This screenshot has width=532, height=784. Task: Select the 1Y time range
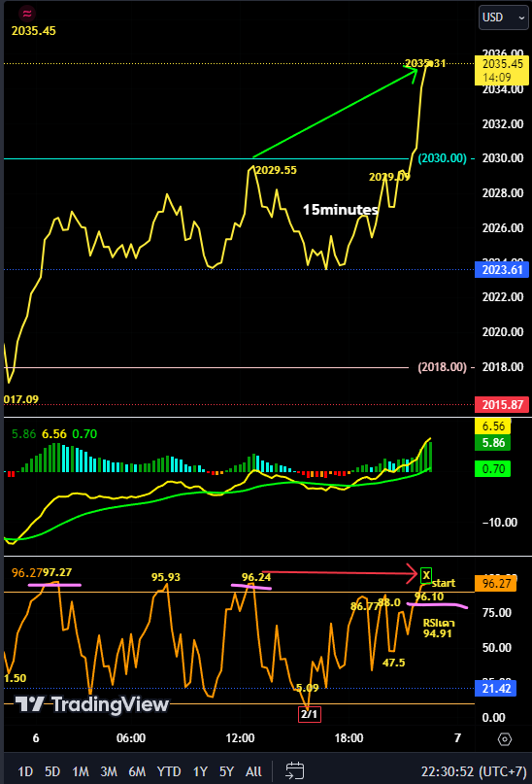pyautogui.click(x=200, y=771)
